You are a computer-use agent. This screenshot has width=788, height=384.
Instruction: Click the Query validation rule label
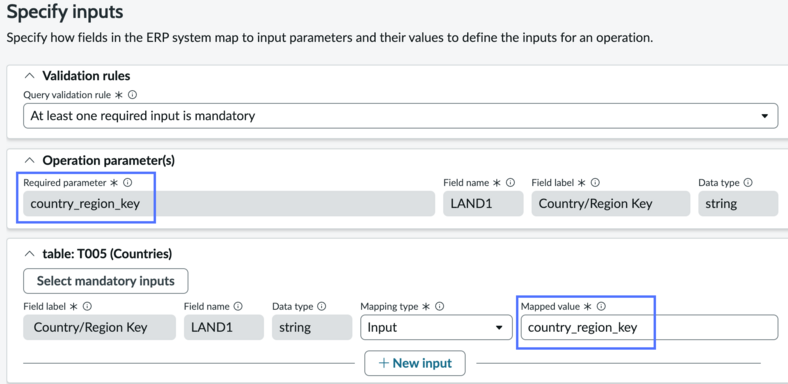tap(67, 94)
